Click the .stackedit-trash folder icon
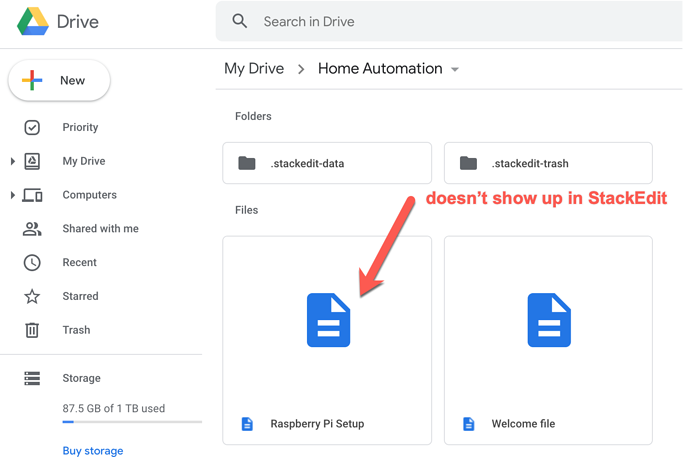This screenshot has width=690, height=457. [468, 163]
